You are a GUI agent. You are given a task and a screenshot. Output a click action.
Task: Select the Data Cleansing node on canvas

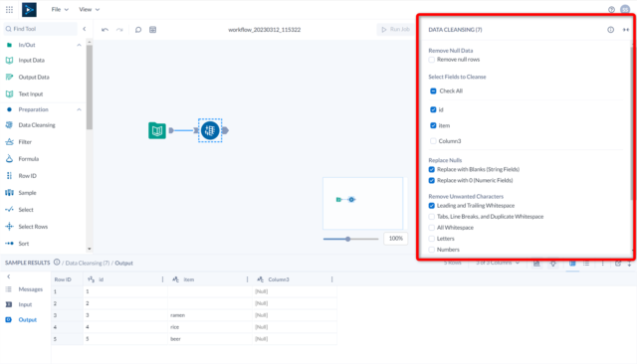coord(210,130)
